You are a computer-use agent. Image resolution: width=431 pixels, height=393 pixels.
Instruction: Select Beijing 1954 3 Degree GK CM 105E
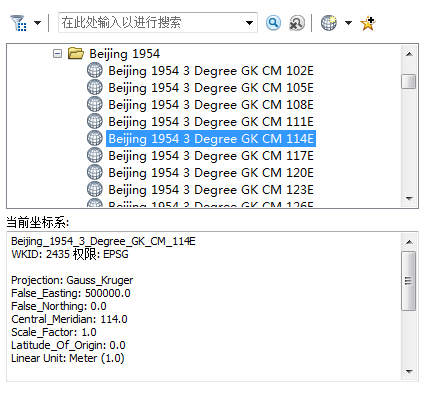pyautogui.click(x=211, y=88)
